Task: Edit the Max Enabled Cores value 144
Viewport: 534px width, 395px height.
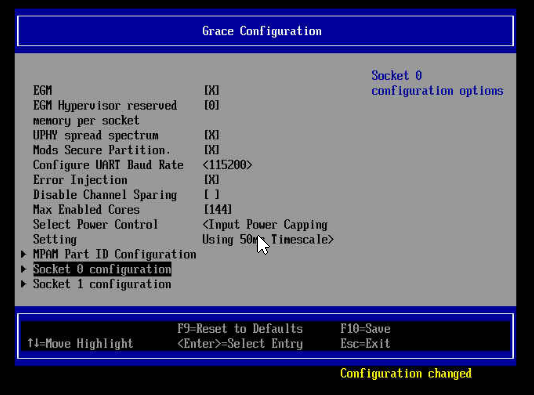Action: click(218, 209)
